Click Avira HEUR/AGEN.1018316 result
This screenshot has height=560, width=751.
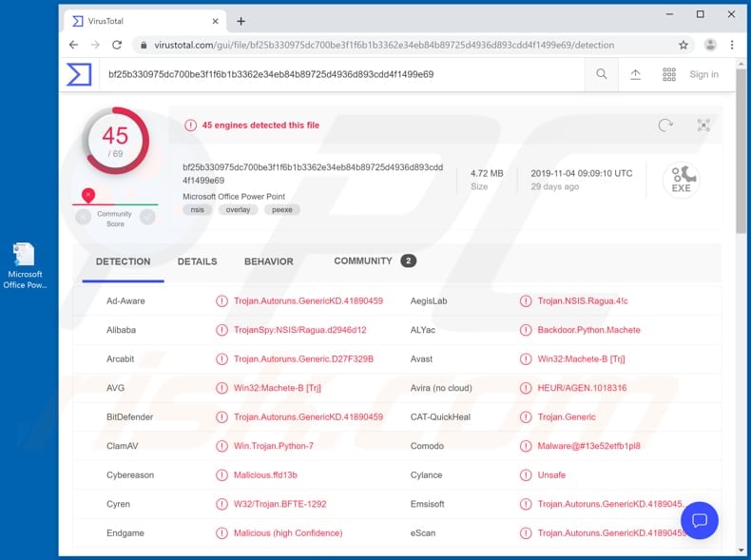(582, 388)
